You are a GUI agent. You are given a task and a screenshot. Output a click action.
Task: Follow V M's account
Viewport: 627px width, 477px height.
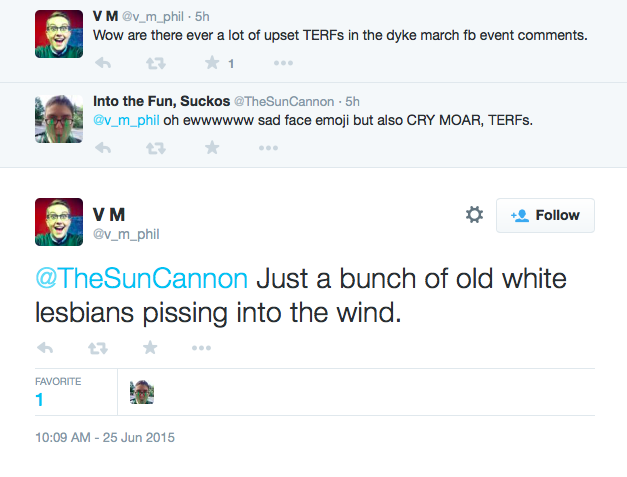pyautogui.click(x=545, y=215)
